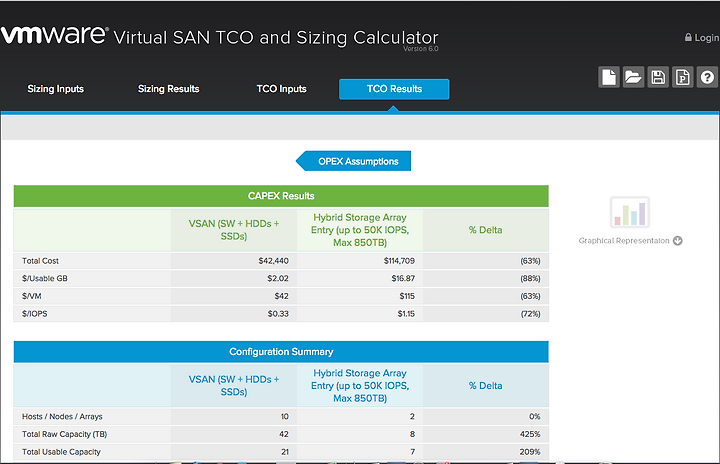Click the $42 per VM value
The height and width of the screenshot is (464, 720).
281,296
